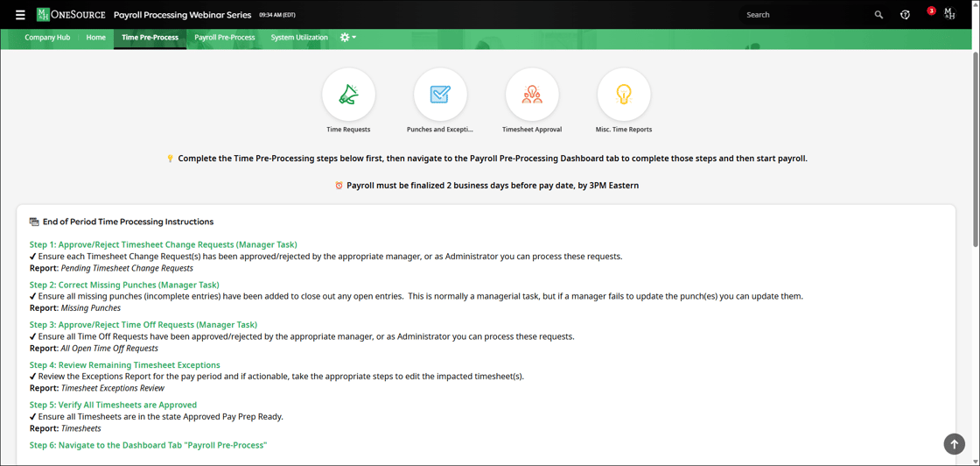Click the OneSource logo
The image size is (980, 466).
[71, 15]
